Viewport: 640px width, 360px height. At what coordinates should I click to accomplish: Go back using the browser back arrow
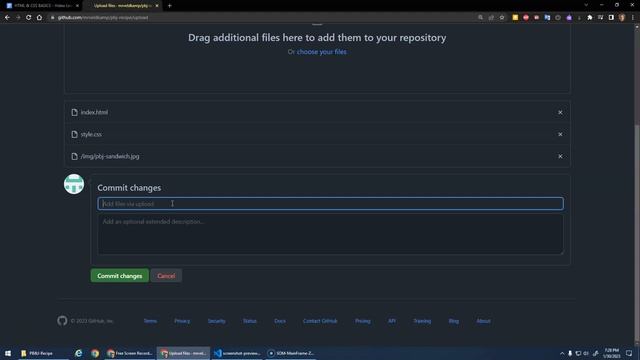(x=7, y=18)
